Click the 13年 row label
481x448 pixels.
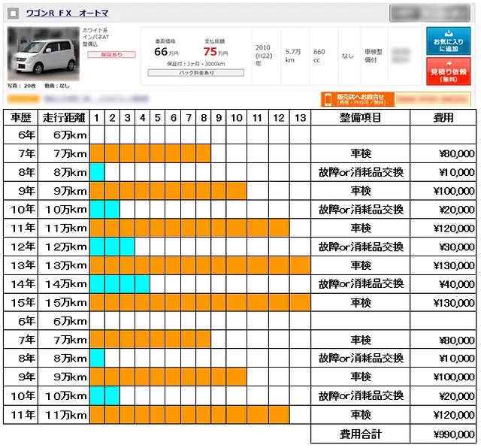(x=21, y=265)
